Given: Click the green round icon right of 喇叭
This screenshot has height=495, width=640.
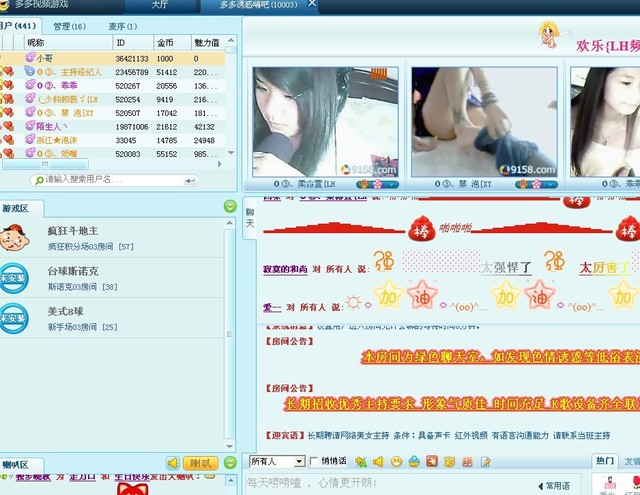Looking at the screenshot, I should coord(230,463).
